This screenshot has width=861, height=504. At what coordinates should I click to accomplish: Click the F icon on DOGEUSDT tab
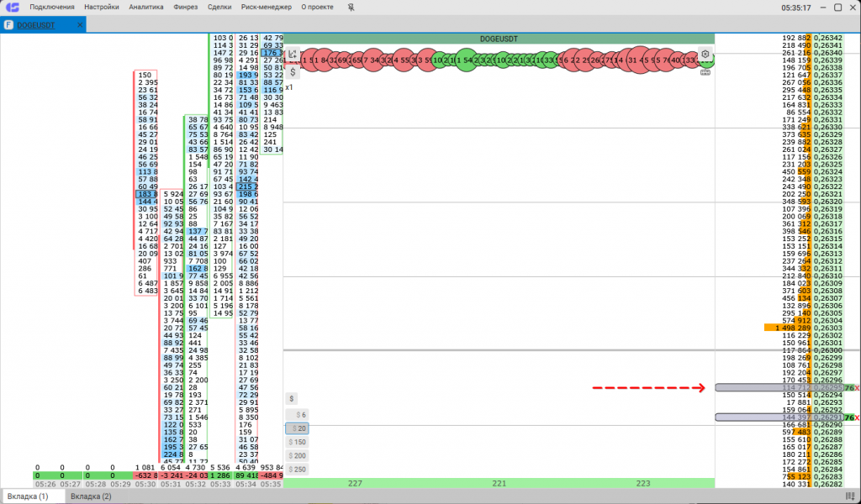(8, 24)
